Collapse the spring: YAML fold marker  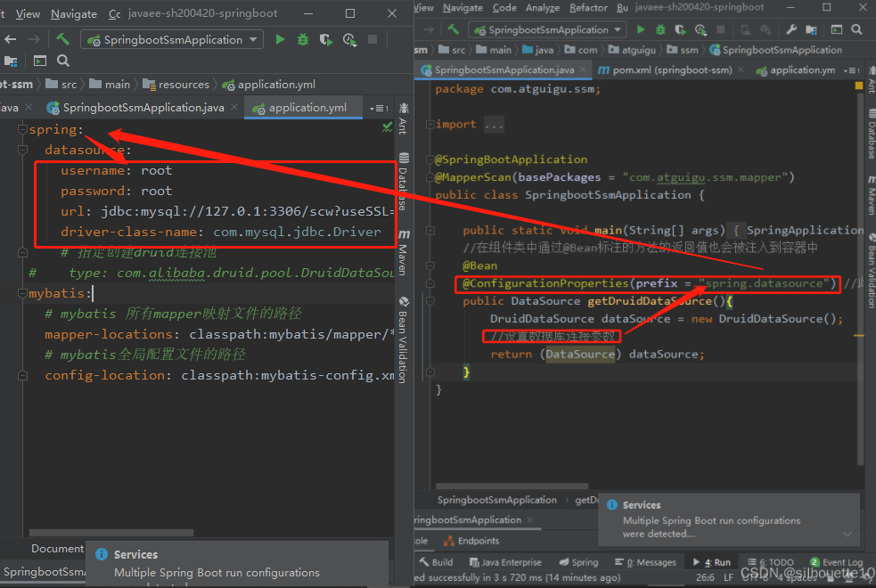(x=22, y=129)
